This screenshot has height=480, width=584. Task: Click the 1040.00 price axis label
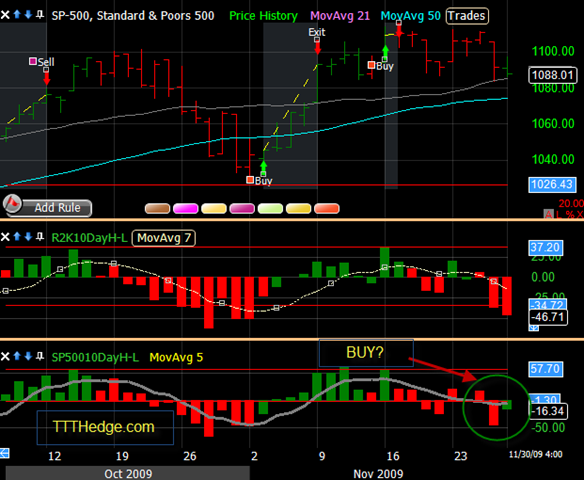tap(553, 159)
